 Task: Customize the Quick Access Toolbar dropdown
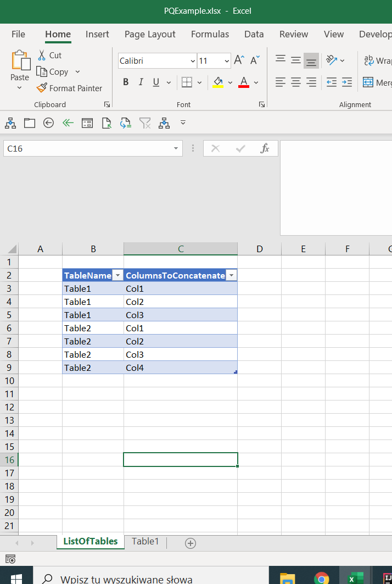[183, 122]
